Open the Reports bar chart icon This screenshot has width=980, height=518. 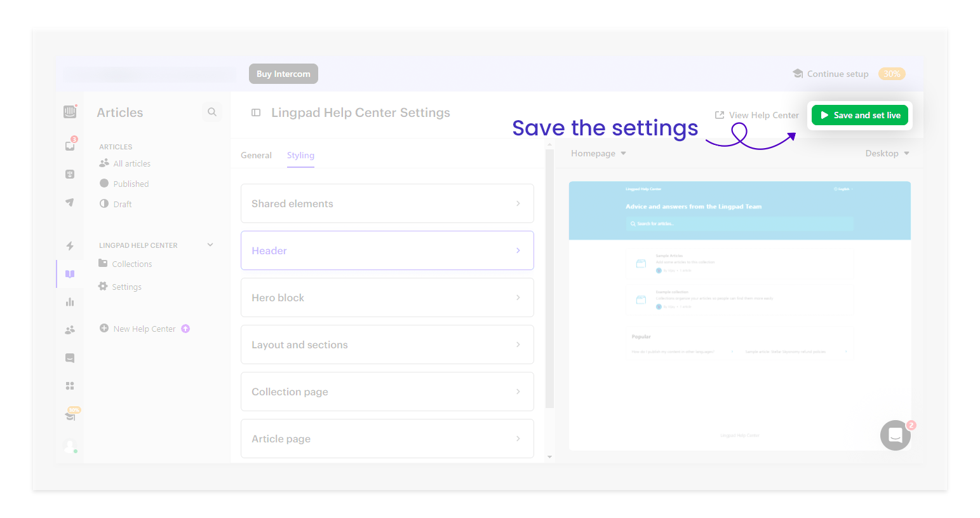70,302
